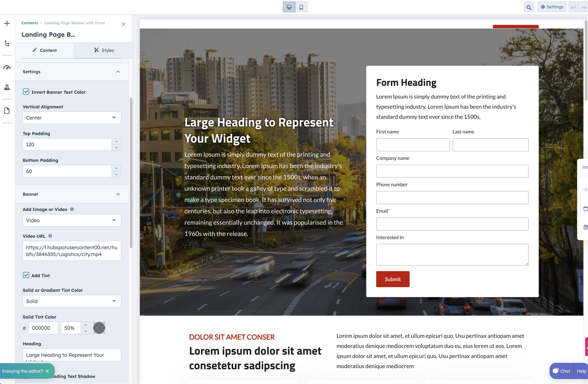Go to Contents breadcrumb link
588x384 pixels.
click(x=30, y=23)
